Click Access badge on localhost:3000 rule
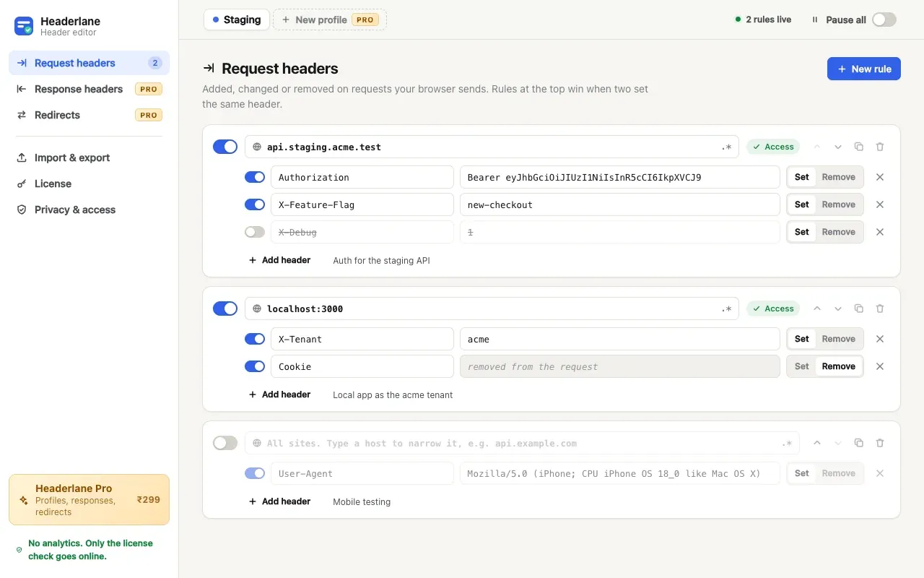 point(773,309)
